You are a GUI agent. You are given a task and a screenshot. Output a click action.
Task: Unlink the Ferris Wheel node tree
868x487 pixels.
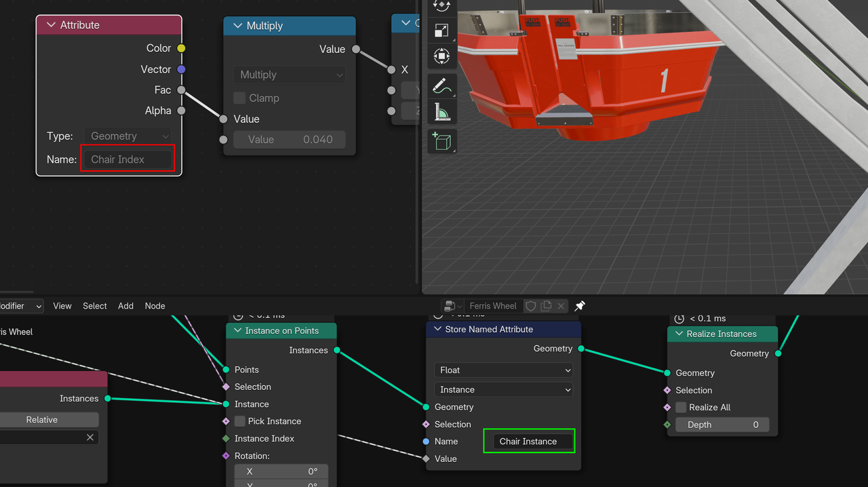point(561,306)
